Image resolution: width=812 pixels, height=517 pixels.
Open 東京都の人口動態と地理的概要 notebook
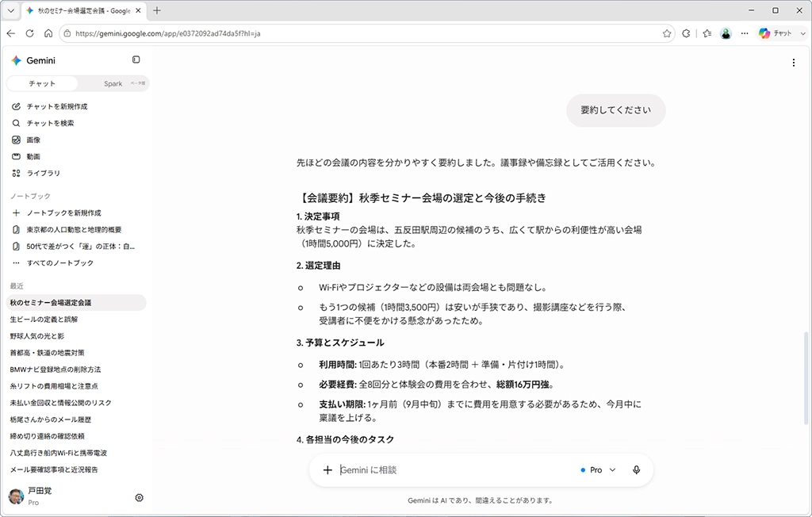click(x=74, y=229)
